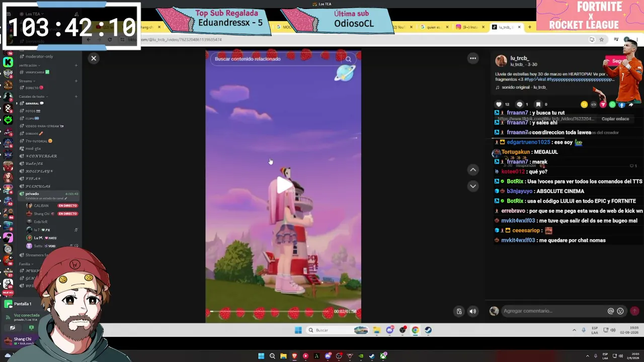The width and height of the screenshot is (644, 362).
Task: Insert a mention with @ icon
Action: (611, 311)
